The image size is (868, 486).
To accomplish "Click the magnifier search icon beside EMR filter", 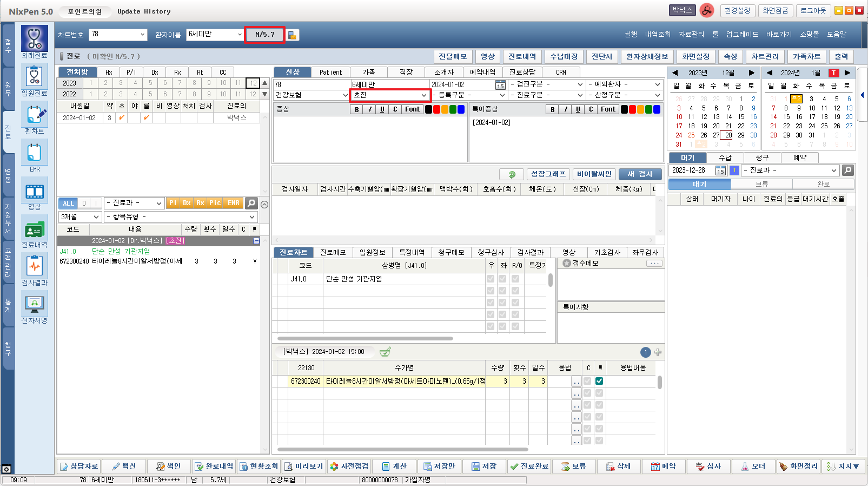I will point(251,203).
